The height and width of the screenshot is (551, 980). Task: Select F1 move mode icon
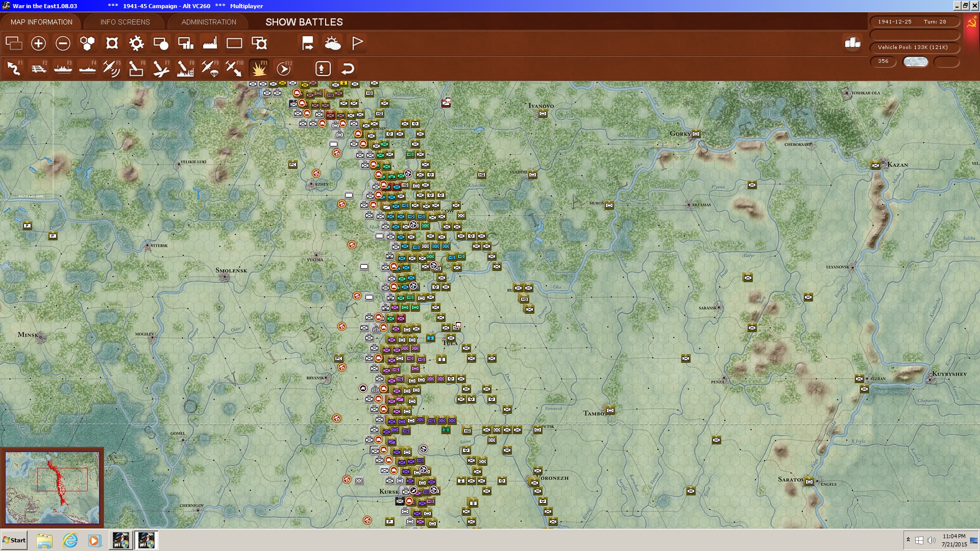coord(14,68)
